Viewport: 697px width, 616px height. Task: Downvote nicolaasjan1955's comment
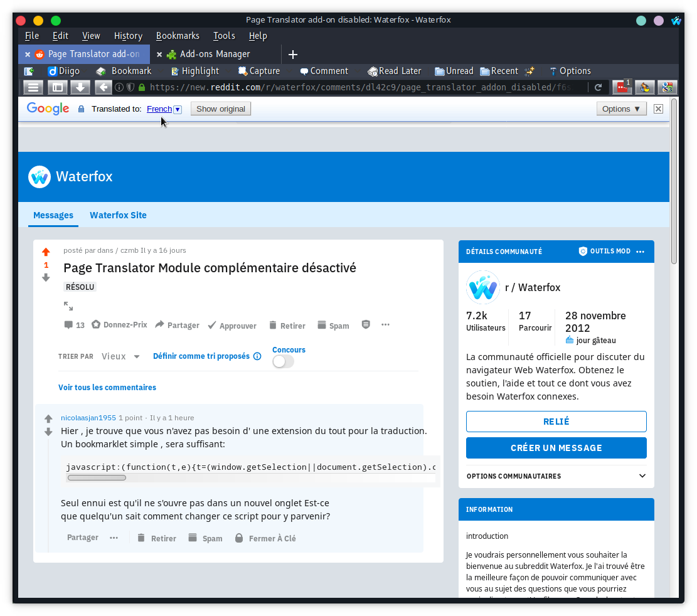pos(48,432)
